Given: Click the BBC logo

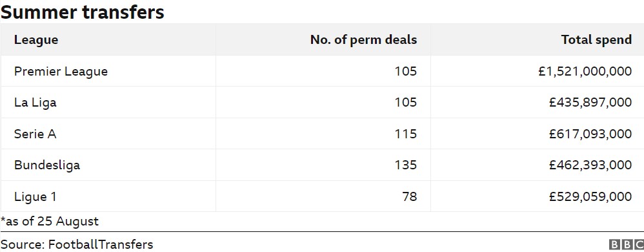Looking at the screenshot, I should [627, 245].
